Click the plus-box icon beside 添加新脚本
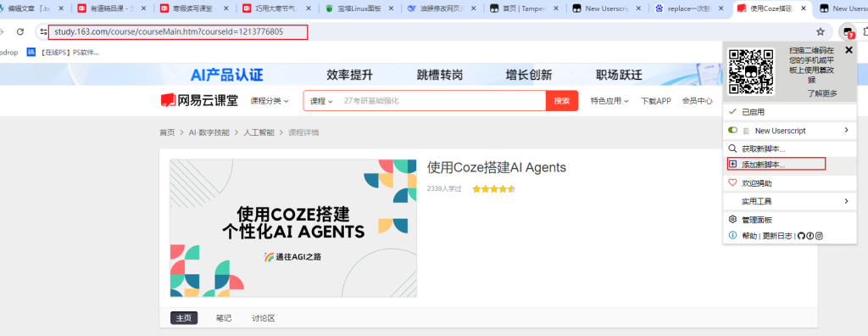The width and height of the screenshot is (868, 336). (733, 165)
